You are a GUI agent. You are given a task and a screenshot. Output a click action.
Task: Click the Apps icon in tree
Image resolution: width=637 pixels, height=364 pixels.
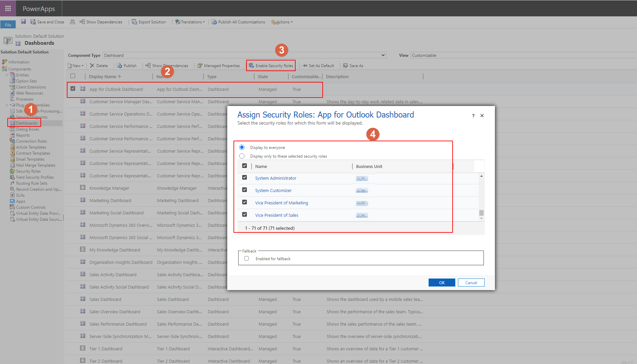pos(12,201)
